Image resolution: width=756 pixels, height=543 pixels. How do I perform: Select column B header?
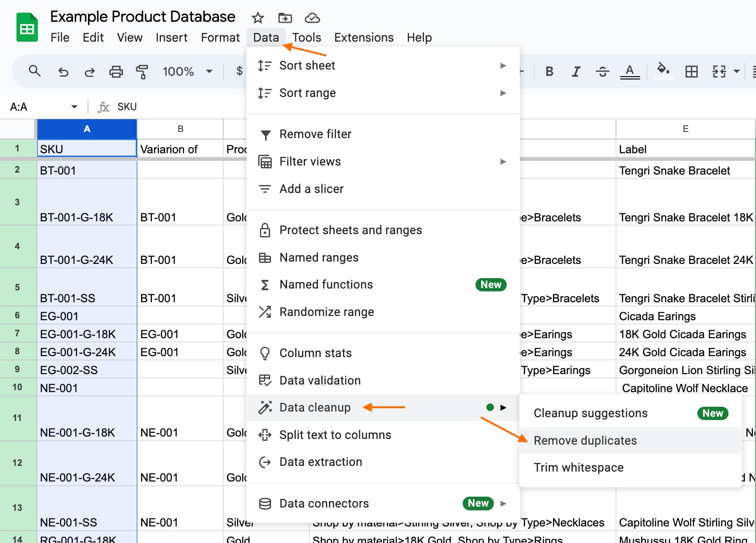(180, 129)
